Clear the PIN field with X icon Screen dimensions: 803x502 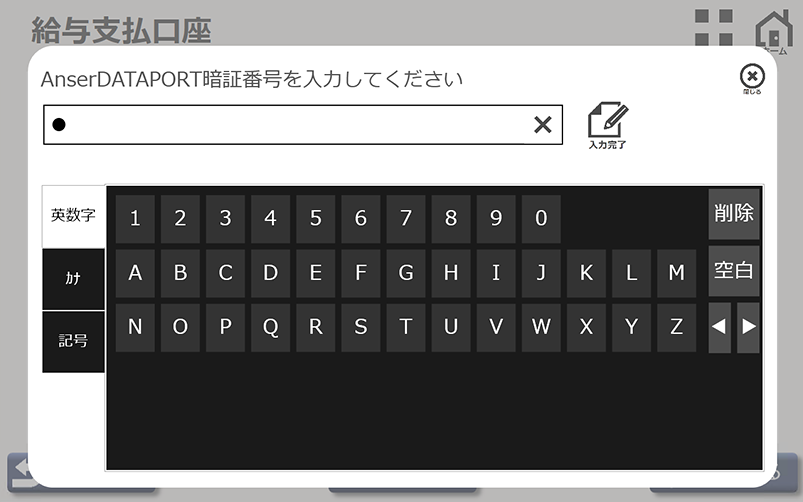tap(542, 124)
